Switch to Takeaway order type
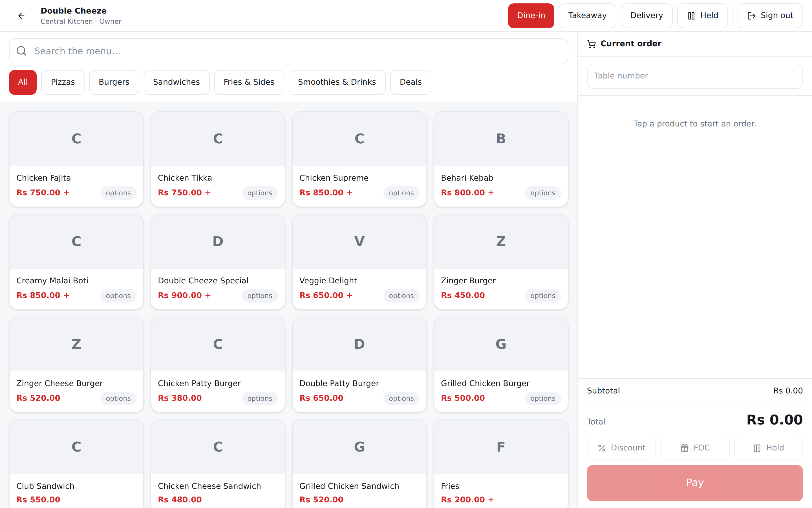The width and height of the screenshot is (812, 508). [x=587, y=16]
